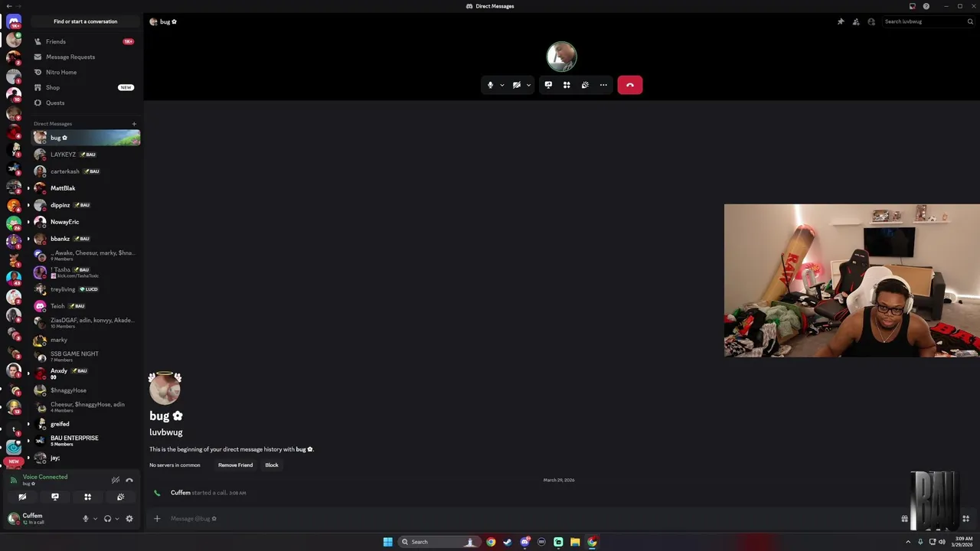Click Remove Friend button

pyautogui.click(x=235, y=465)
